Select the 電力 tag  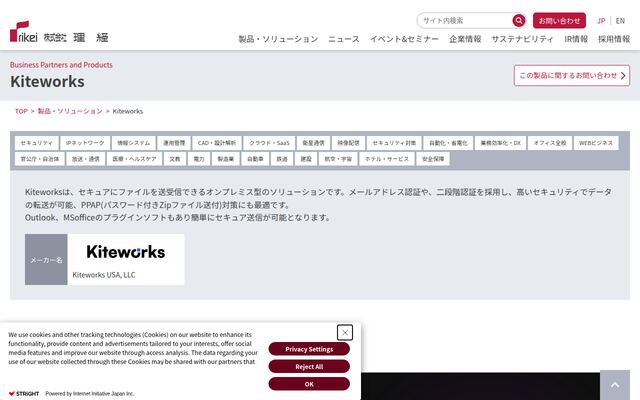click(x=199, y=159)
